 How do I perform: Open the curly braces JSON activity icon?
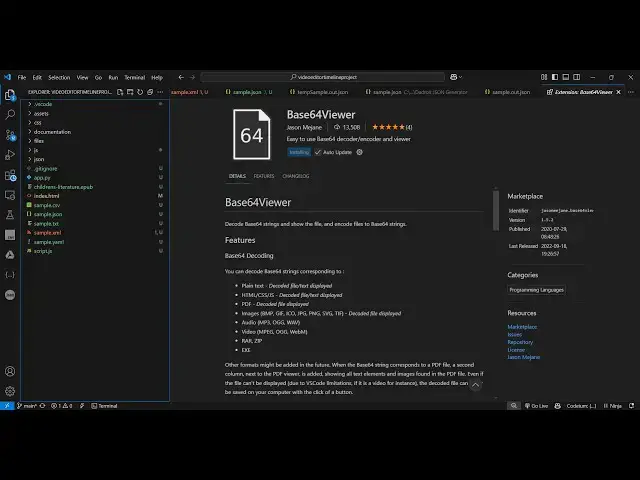[x=10, y=275]
